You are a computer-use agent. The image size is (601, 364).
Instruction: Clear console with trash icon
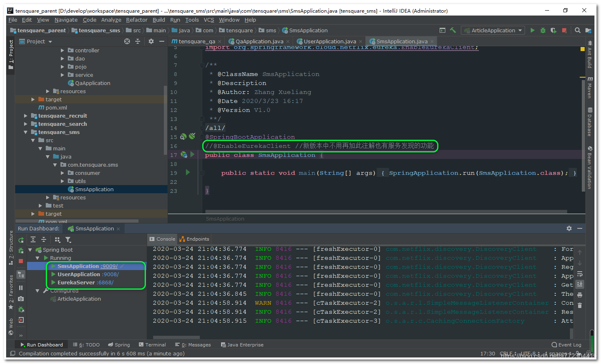[x=580, y=305]
